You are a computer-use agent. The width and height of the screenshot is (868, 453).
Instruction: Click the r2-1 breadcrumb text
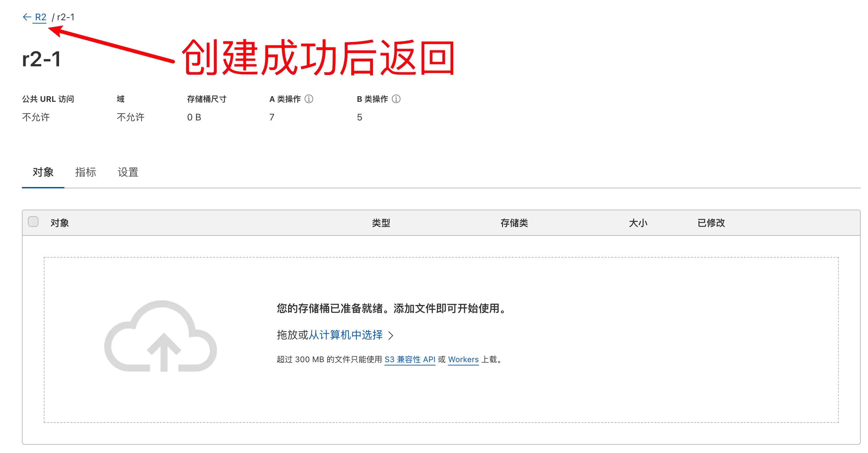pos(66,17)
